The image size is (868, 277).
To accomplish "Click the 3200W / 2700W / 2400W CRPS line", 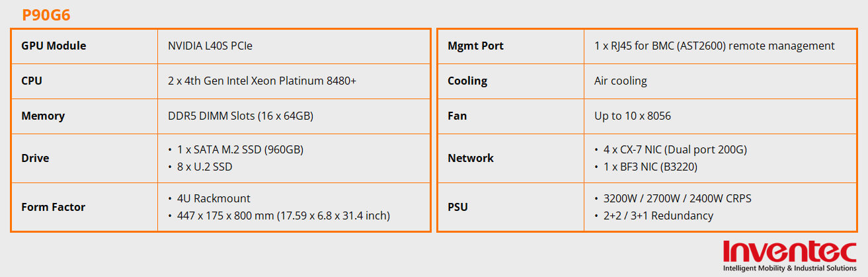I will pos(677,198).
